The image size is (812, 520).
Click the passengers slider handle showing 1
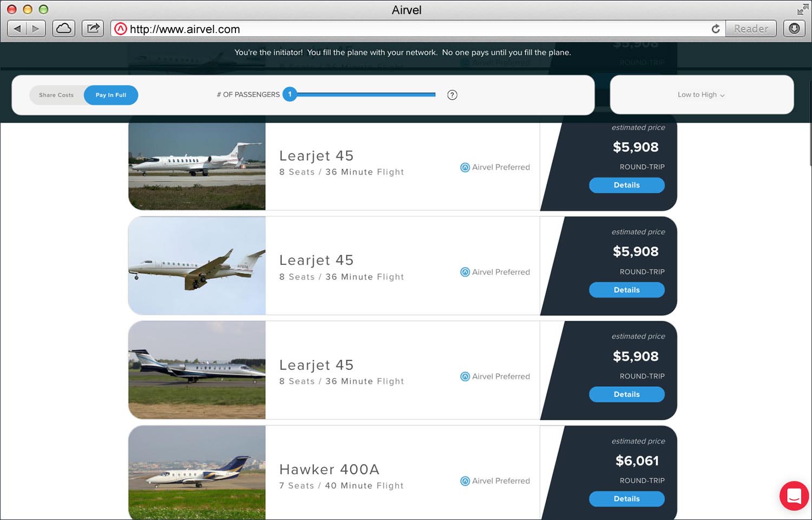[290, 94]
